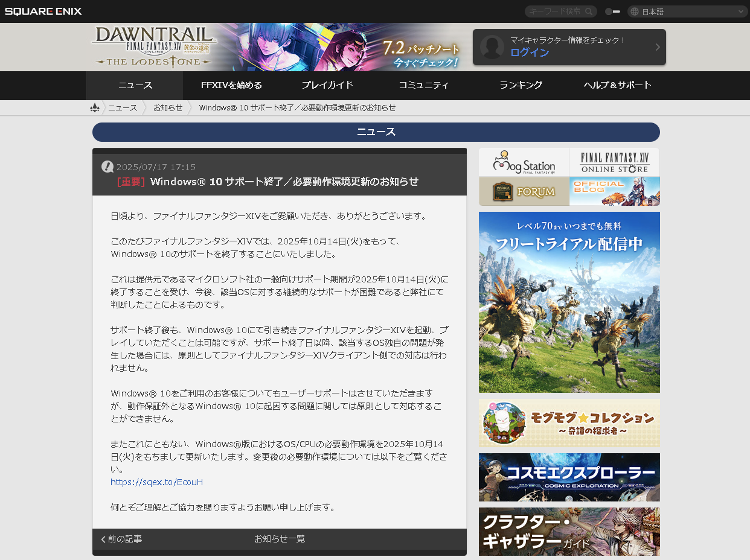Click the clock icon beside the article date
The height and width of the screenshot is (560, 750).
click(x=107, y=167)
